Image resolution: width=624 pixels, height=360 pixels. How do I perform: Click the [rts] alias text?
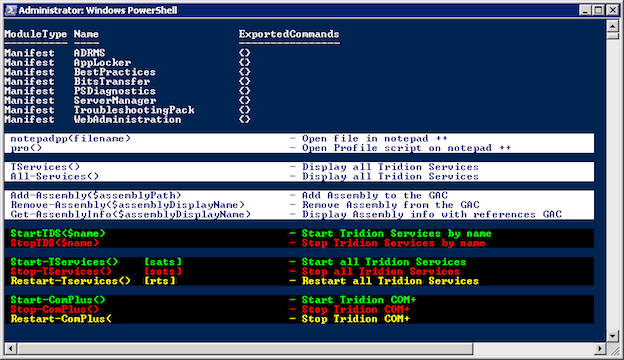point(160,281)
